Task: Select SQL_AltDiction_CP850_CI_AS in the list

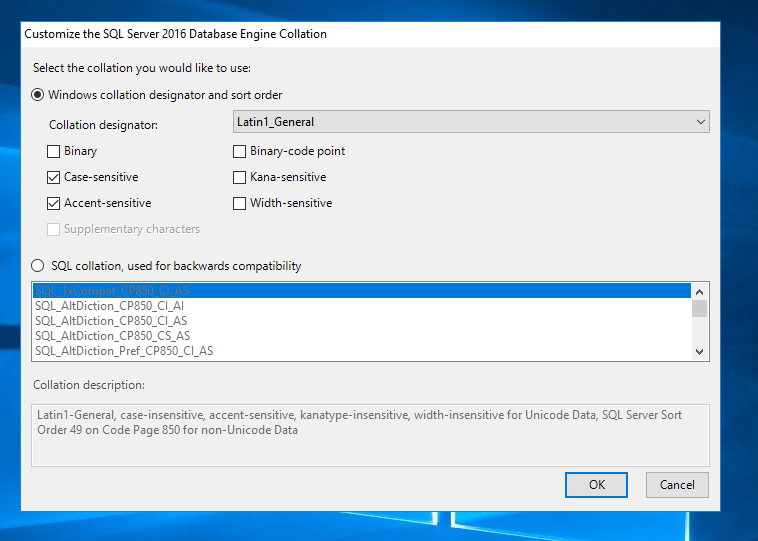Action: 362,321
